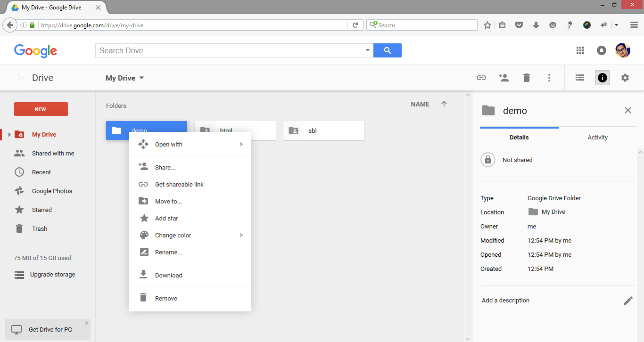Viewport: 644px width, 342px height.
Task: Open Drive settings gear icon
Action: click(x=625, y=78)
